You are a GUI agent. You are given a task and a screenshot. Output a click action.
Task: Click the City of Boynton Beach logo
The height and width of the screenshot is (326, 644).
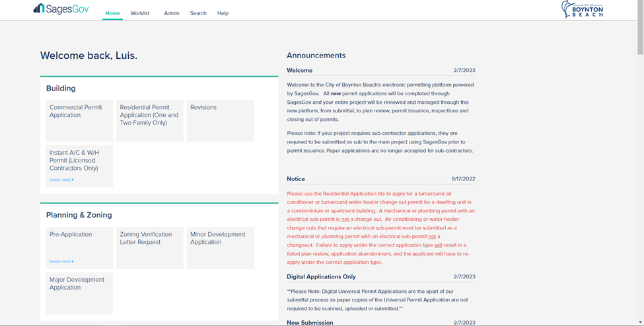(x=582, y=9)
